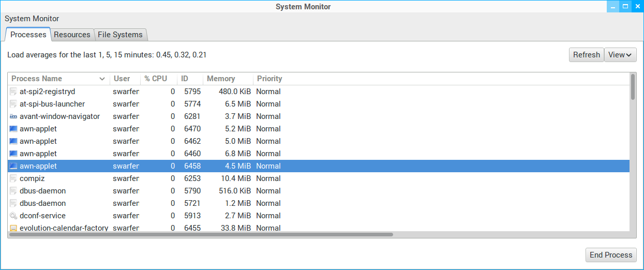The image size is (644, 270).
Task: Open the View dropdown menu
Action: (x=620, y=55)
